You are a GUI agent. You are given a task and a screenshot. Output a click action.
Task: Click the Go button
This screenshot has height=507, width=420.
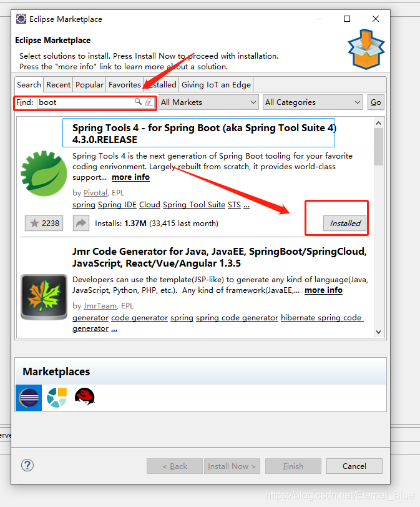tap(376, 102)
